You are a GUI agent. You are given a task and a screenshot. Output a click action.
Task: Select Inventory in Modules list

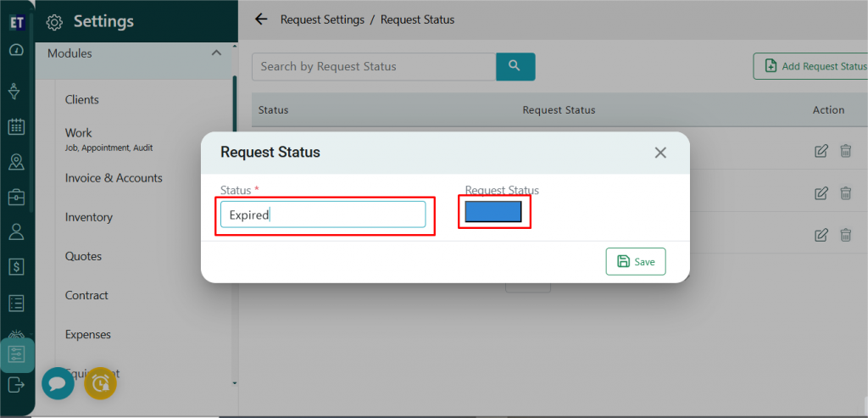pos(89,217)
